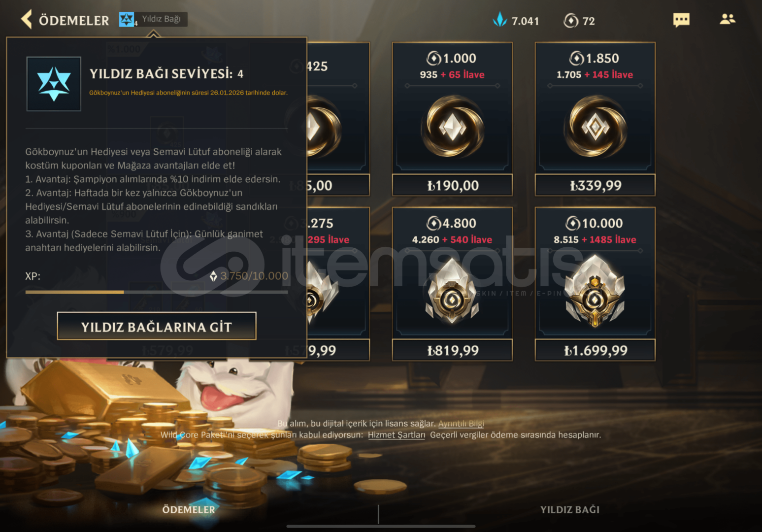Open the chat message icon
This screenshot has width=762, height=532.
pos(681,20)
